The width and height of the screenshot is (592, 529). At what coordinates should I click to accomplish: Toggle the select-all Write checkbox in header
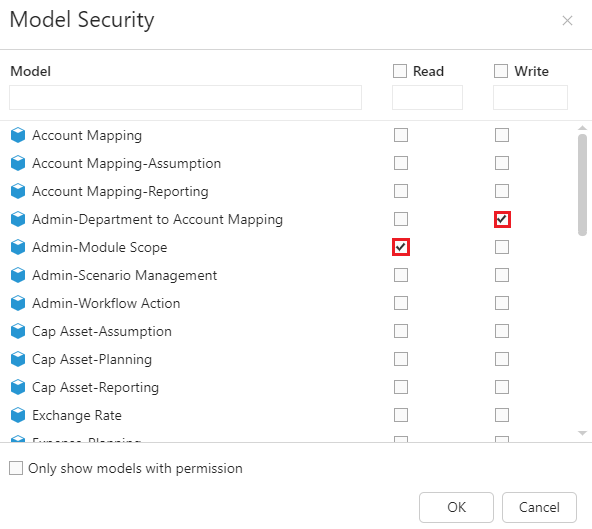(501, 71)
